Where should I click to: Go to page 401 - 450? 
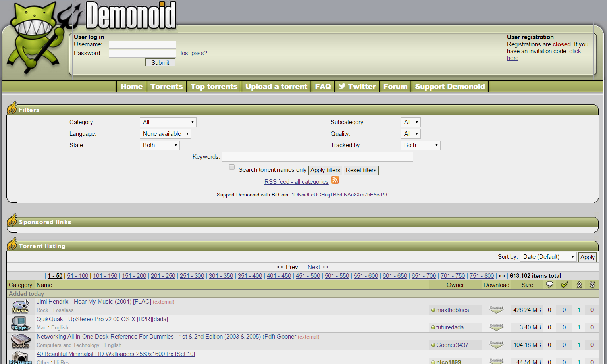pos(279,276)
